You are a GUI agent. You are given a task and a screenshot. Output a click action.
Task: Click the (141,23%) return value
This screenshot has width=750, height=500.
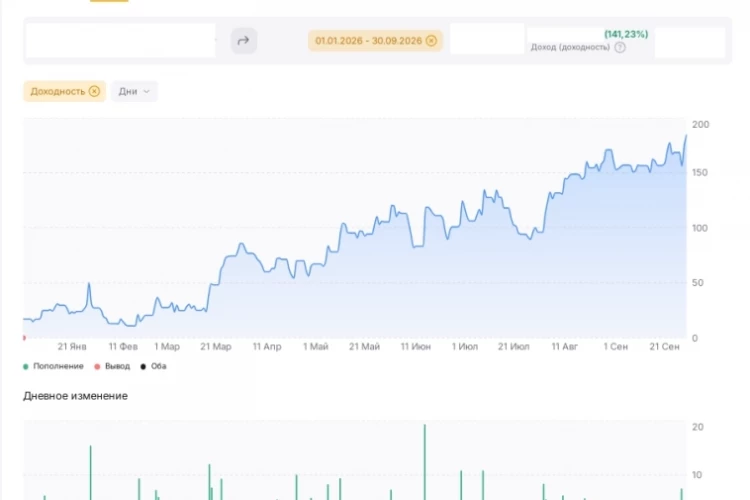(626, 34)
